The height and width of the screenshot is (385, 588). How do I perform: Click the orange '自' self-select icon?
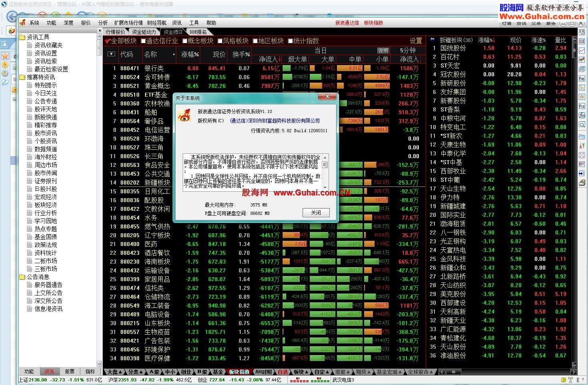click(582, 97)
